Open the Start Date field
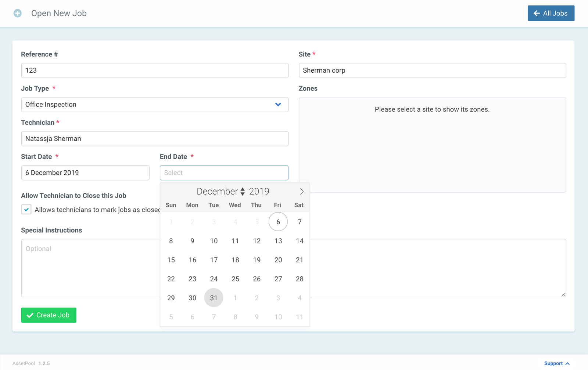The image size is (588, 370). point(85,173)
